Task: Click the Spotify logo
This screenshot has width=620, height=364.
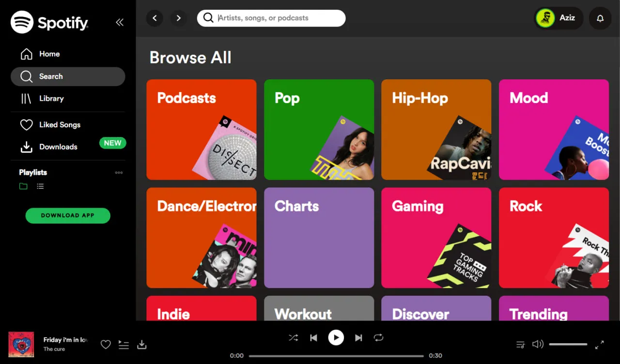Action: pos(49,22)
